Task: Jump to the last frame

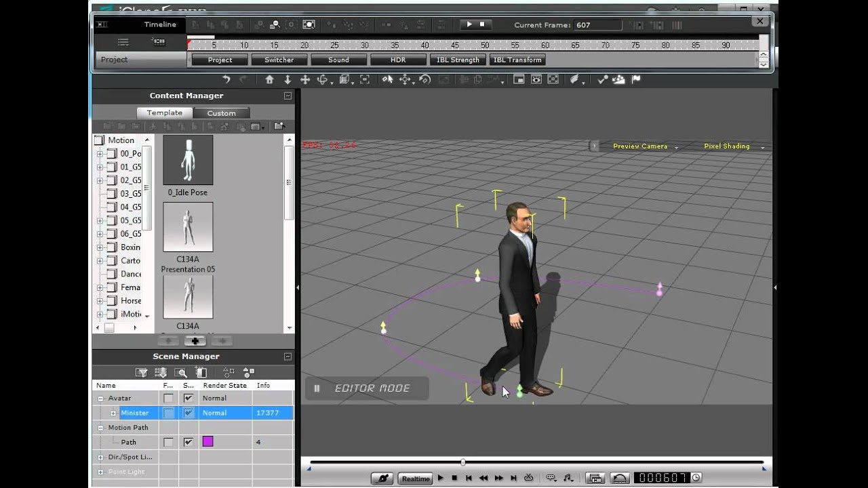Action: pyautogui.click(x=514, y=478)
